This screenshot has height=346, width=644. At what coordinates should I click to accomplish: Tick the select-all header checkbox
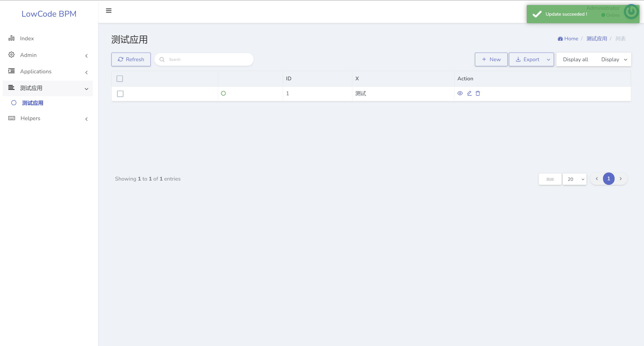pyautogui.click(x=120, y=79)
